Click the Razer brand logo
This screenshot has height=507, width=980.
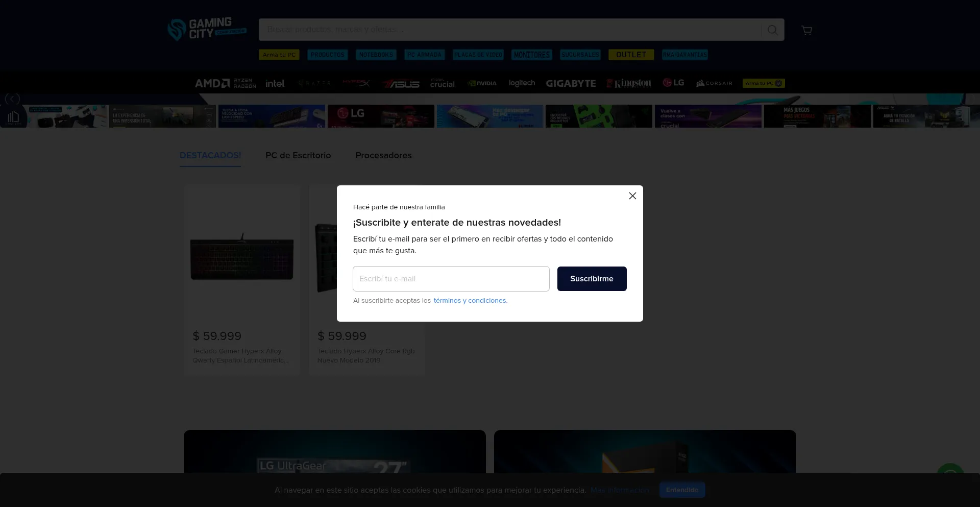(x=314, y=83)
